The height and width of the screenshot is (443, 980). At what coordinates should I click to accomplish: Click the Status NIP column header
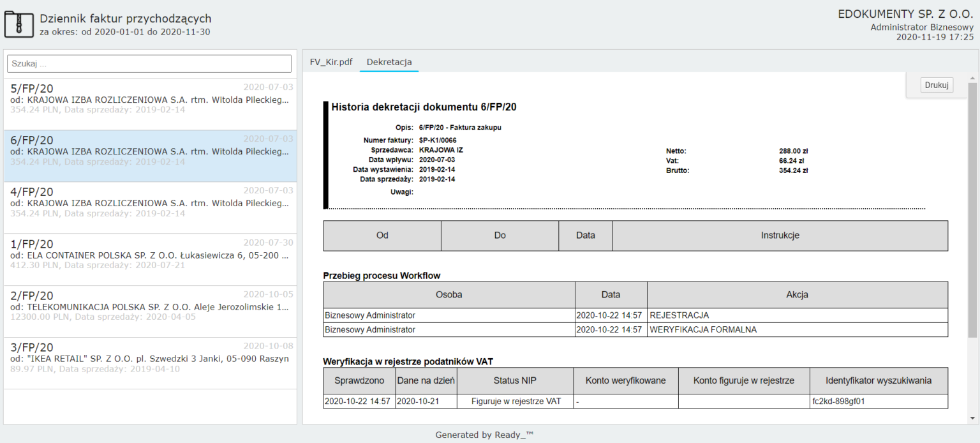coord(515,380)
